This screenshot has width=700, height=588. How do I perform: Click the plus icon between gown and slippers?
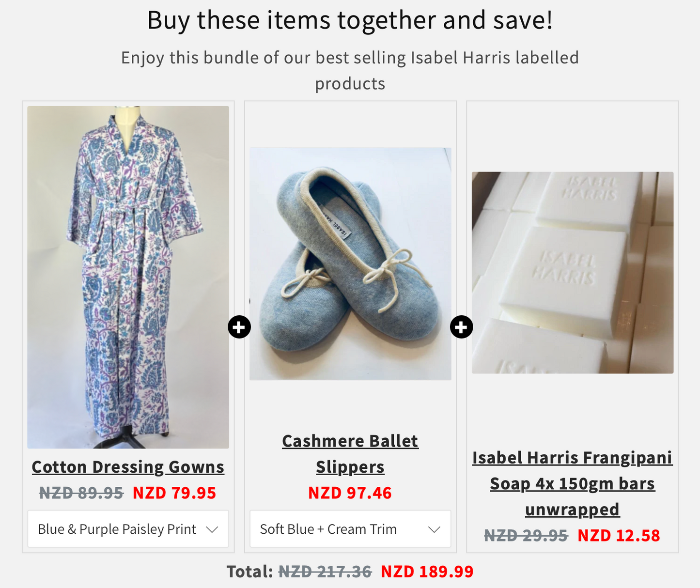pyautogui.click(x=239, y=326)
